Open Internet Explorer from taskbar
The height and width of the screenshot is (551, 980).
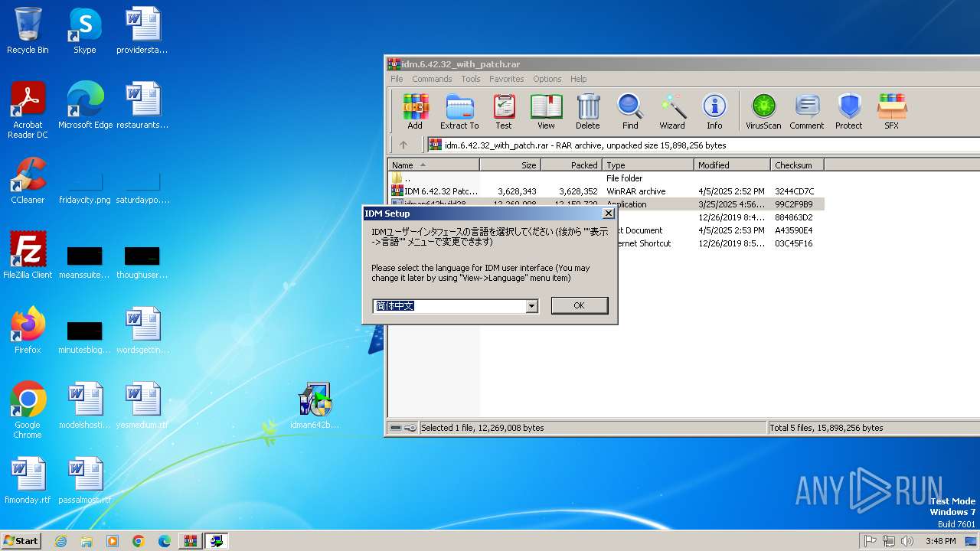pyautogui.click(x=60, y=541)
